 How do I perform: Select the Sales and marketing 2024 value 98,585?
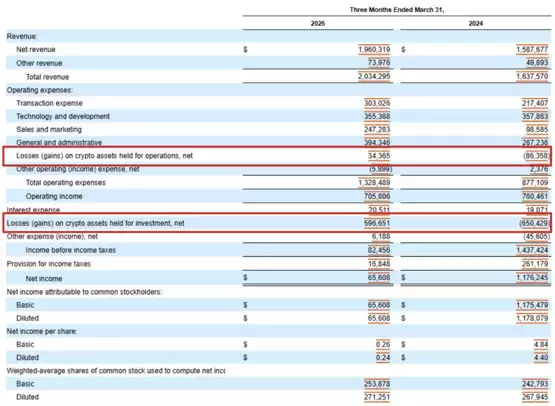click(x=537, y=129)
